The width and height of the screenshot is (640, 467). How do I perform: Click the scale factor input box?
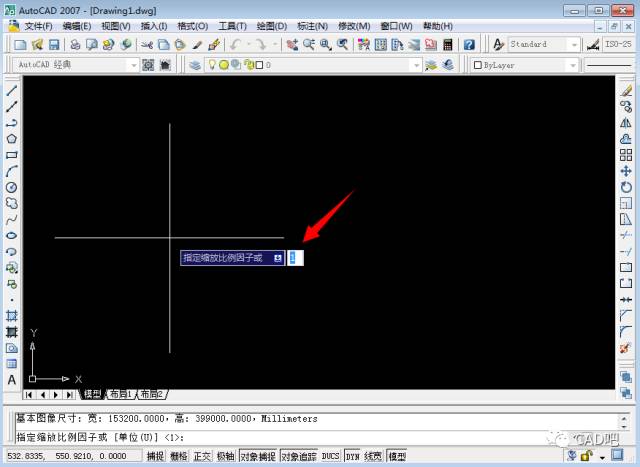pos(295,258)
